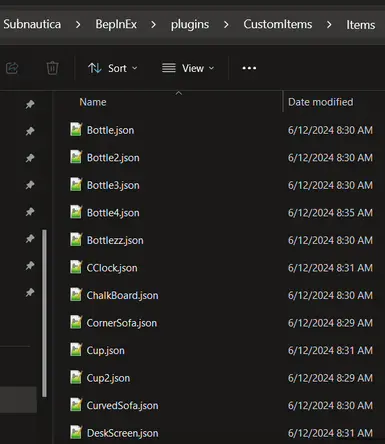Image resolution: width=385 pixels, height=444 pixels.
Task: Click the DeskScreen.json file name
Action: (x=122, y=433)
